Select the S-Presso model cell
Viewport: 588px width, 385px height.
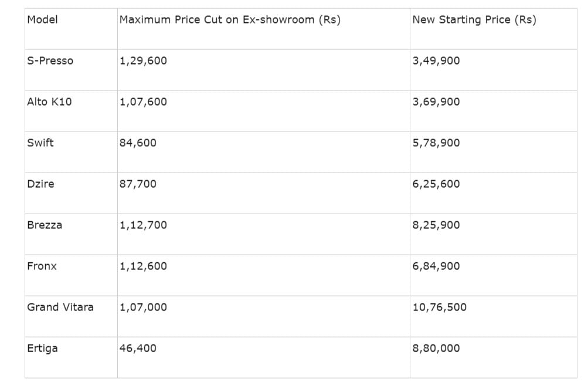[50, 60]
